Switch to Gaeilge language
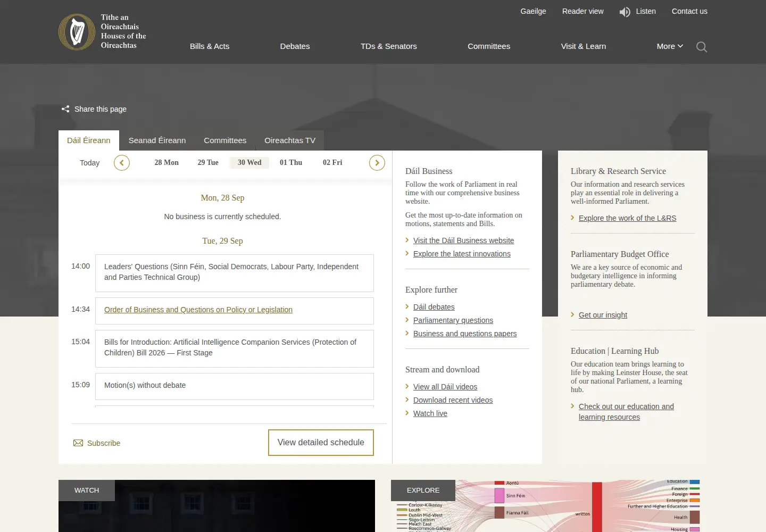This screenshot has width=766, height=532. [x=533, y=11]
